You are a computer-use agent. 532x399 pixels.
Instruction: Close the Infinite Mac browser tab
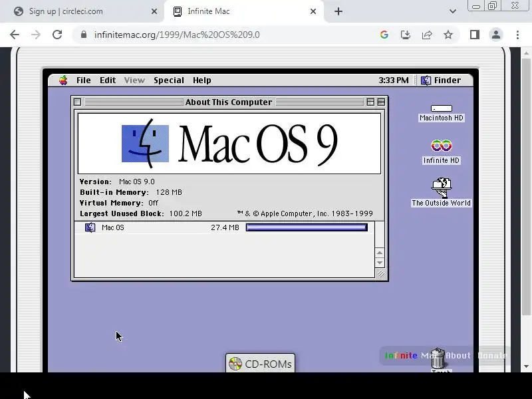[x=313, y=11]
